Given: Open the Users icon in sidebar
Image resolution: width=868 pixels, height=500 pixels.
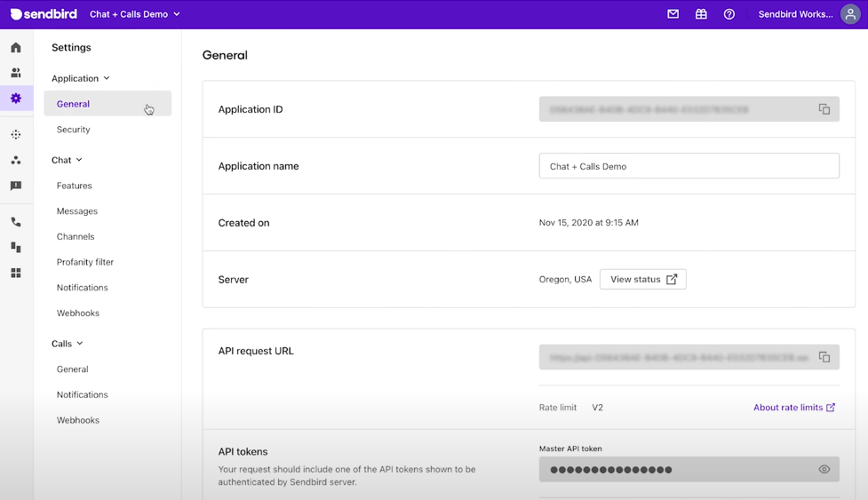Looking at the screenshot, I should click(16, 73).
